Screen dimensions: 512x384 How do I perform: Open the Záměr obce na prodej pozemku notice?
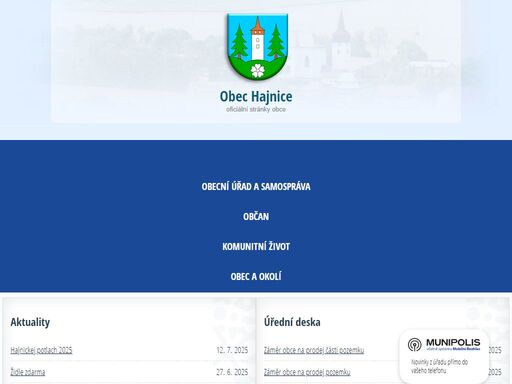pyautogui.click(x=307, y=372)
